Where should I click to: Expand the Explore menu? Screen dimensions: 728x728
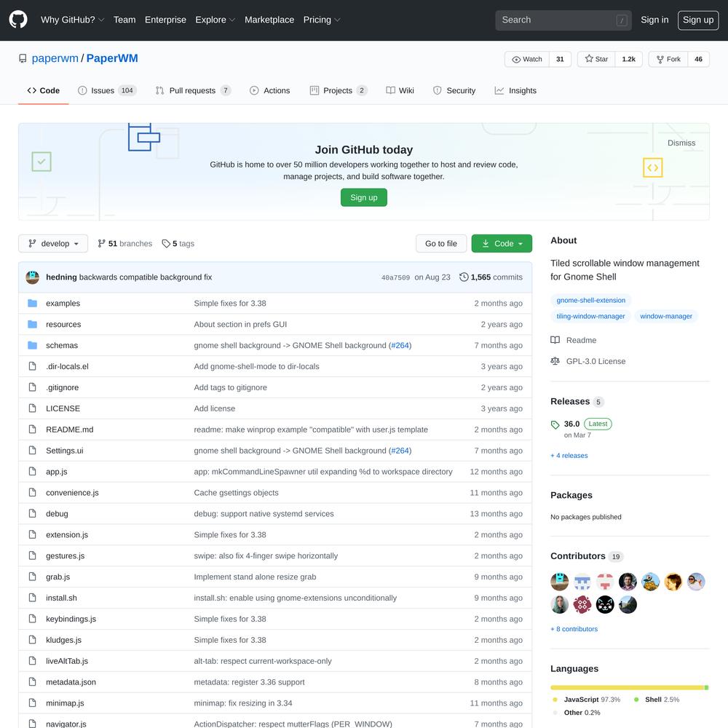pos(215,20)
